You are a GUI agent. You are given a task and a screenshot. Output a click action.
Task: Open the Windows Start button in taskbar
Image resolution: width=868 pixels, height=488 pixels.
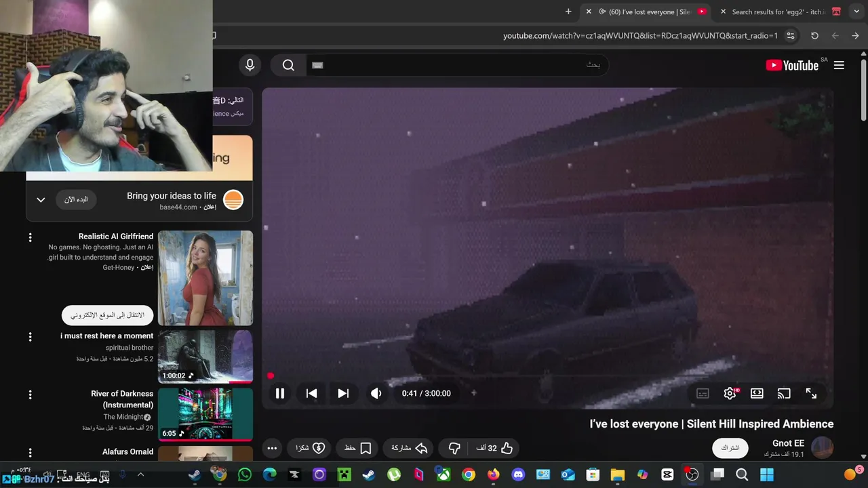point(767,474)
